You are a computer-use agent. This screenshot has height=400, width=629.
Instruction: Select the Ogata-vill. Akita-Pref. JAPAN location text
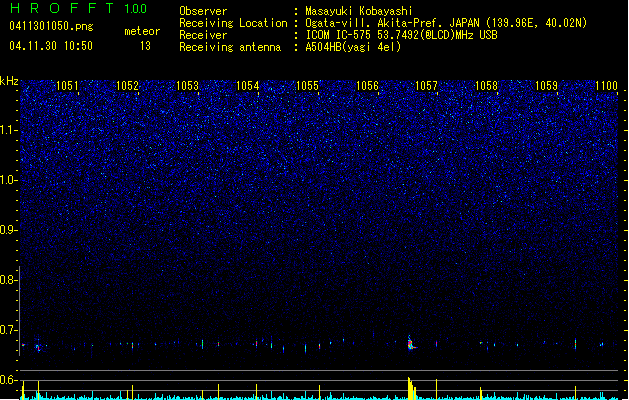pos(446,23)
